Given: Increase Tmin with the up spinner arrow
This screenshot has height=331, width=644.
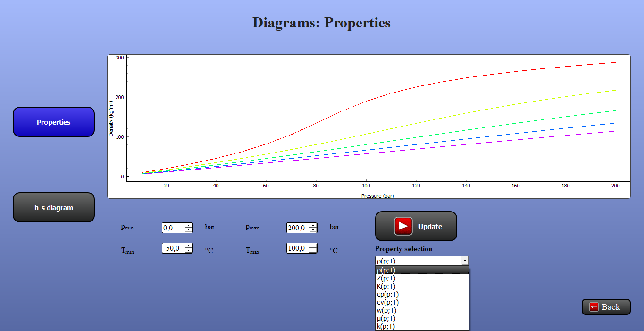Looking at the screenshot, I should [x=189, y=246].
